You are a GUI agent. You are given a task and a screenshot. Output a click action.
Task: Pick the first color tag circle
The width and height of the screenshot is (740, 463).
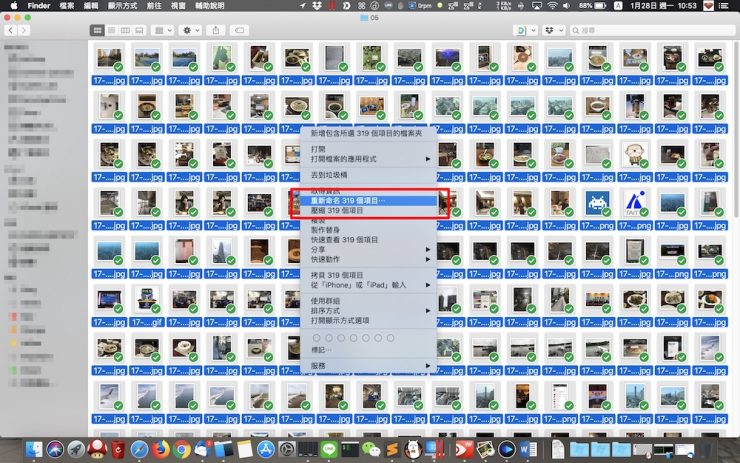318,337
